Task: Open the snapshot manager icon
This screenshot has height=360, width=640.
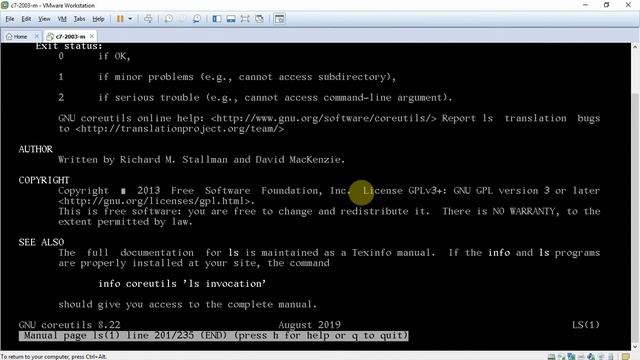Action: pos(197,19)
